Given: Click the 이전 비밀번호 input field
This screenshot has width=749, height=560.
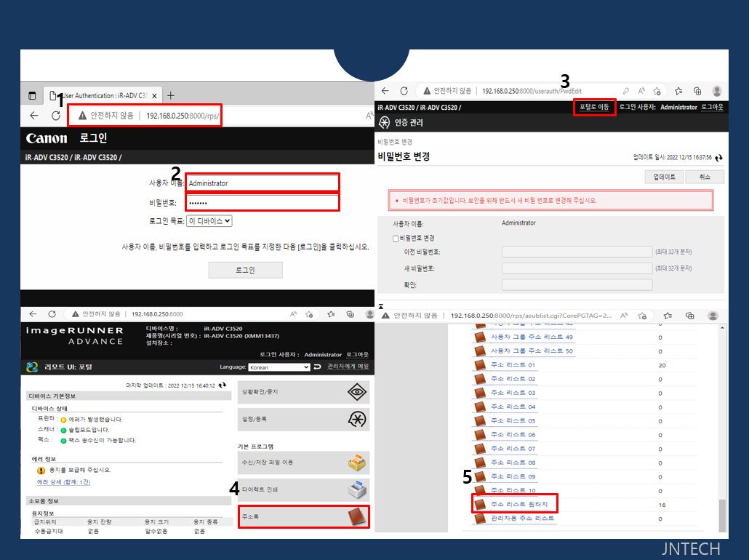Looking at the screenshot, I should pos(577,252).
